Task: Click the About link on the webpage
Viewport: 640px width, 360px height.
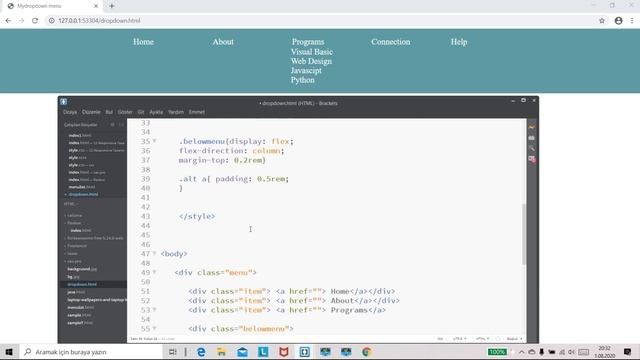Action: 223,42
